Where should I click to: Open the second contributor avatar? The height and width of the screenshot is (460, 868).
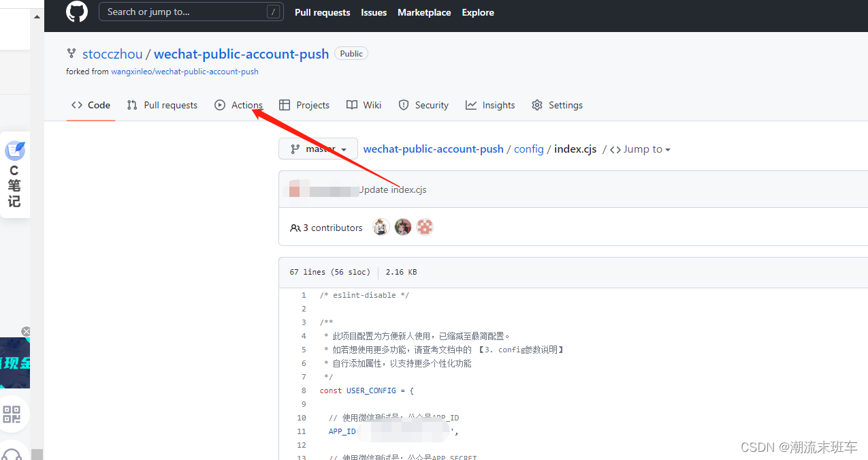[403, 227]
